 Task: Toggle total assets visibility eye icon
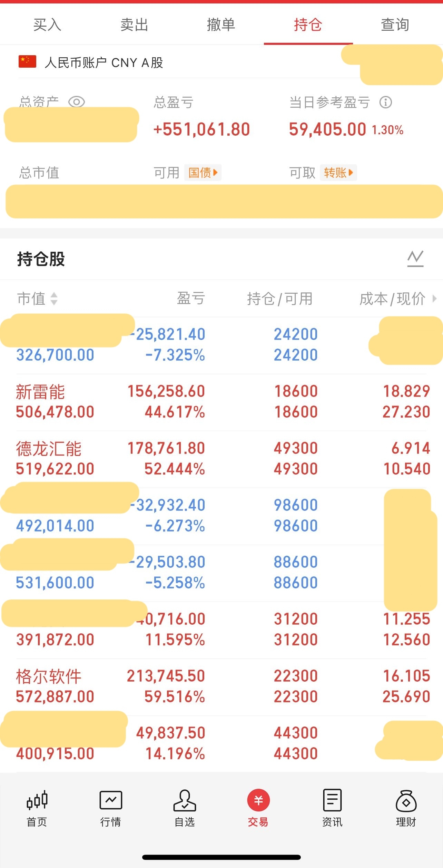(76, 102)
